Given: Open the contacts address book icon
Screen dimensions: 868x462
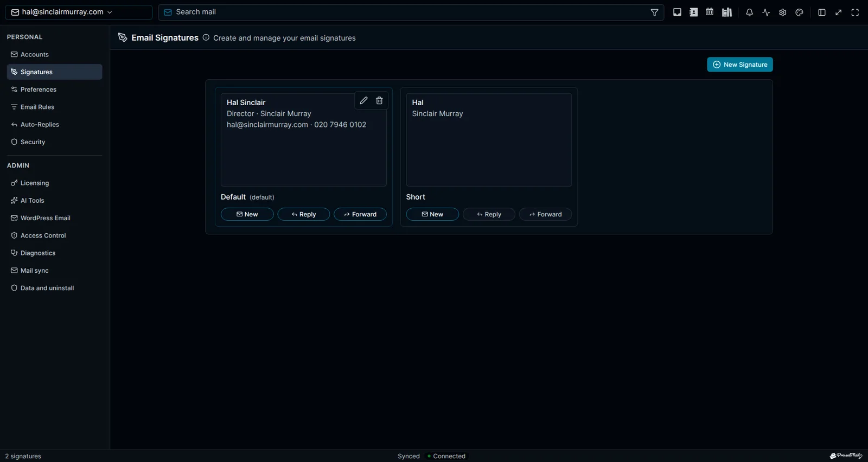Looking at the screenshot, I should click(x=693, y=12).
